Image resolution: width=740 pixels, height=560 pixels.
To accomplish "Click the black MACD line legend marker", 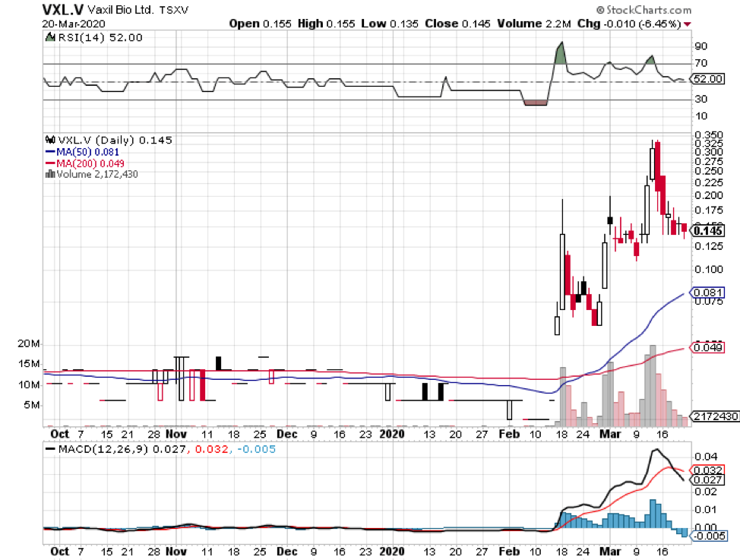I will [x=50, y=450].
